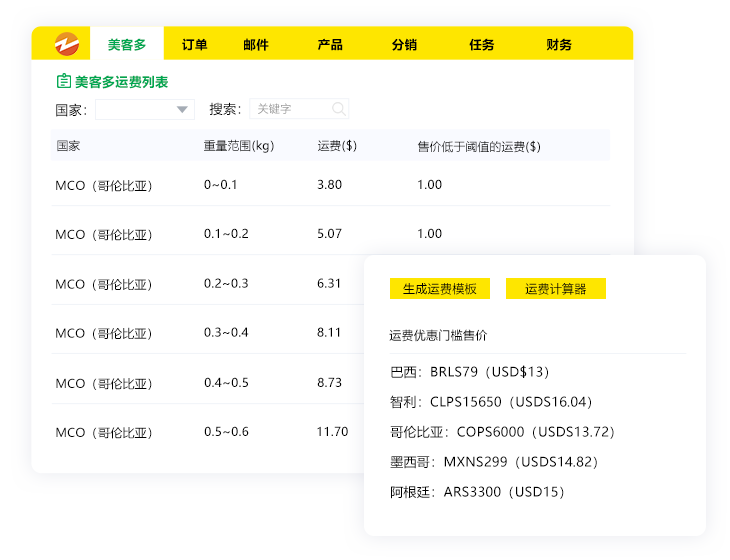Click the 巴西 BRLS79 threshold entry
Image resolution: width=730 pixels, height=560 pixels.
pyautogui.click(x=470, y=372)
